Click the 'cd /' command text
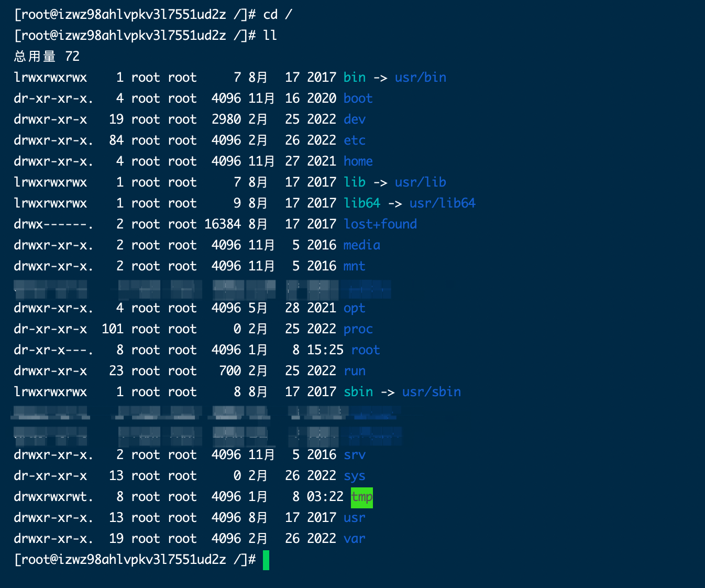This screenshot has height=588, width=705. coord(278,15)
